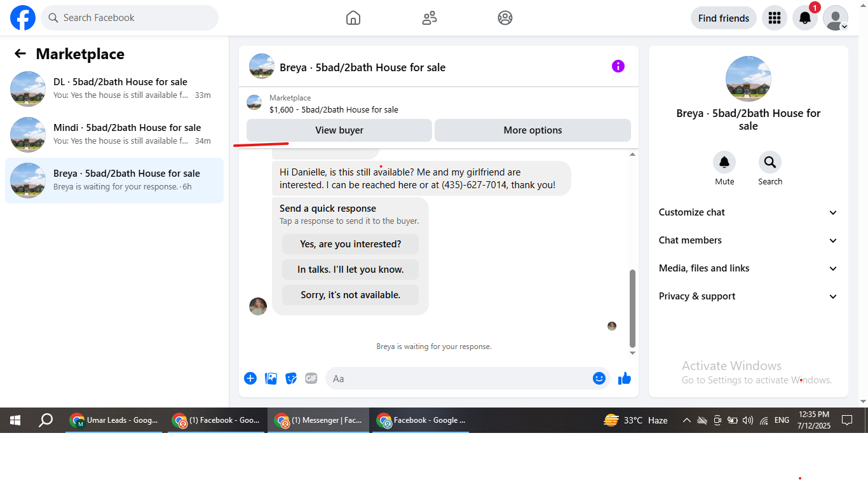Click chat scrollbar down arrow
This screenshot has height=480, width=868.
click(x=632, y=353)
